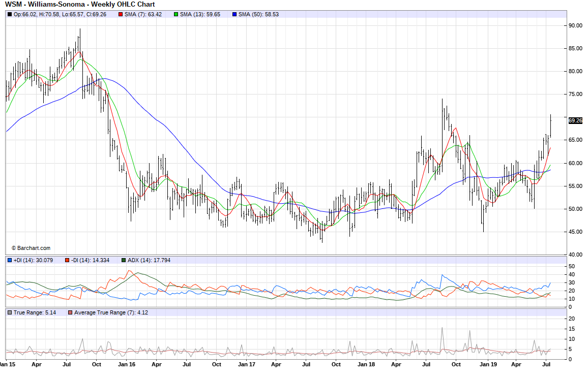Select the 'ADX (14): 17.794' legend label
This screenshot has width=588, height=380.
(149, 260)
